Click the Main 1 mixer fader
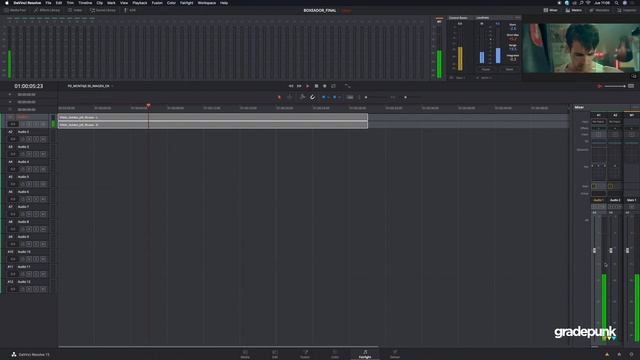Image resolution: width=640 pixels, height=360 pixels. coord(627,250)
